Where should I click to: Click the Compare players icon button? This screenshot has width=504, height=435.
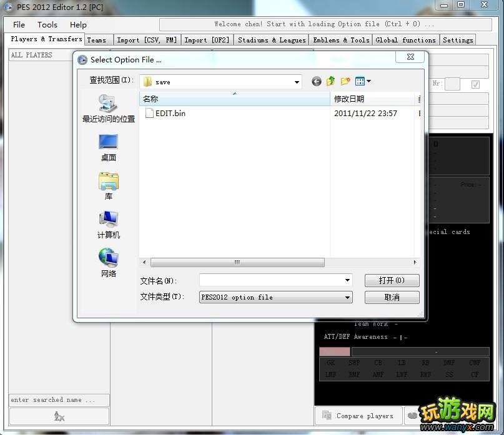click(x=358, y=416)
